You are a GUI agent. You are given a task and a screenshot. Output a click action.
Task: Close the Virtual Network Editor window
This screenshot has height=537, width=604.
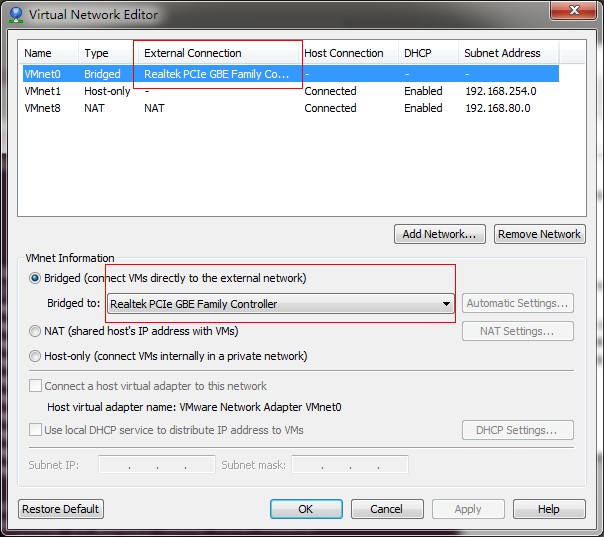tap(574, 10)
